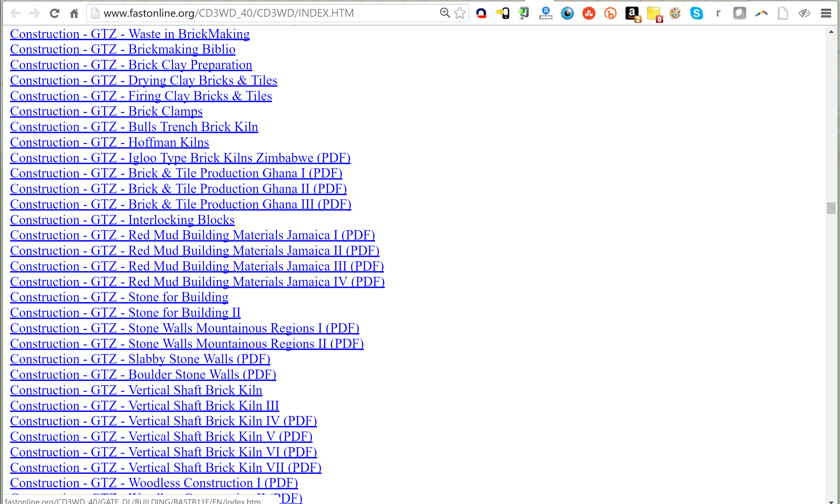Open the Brick Clay Preparation link
The image size is (840, 504).
131,65
